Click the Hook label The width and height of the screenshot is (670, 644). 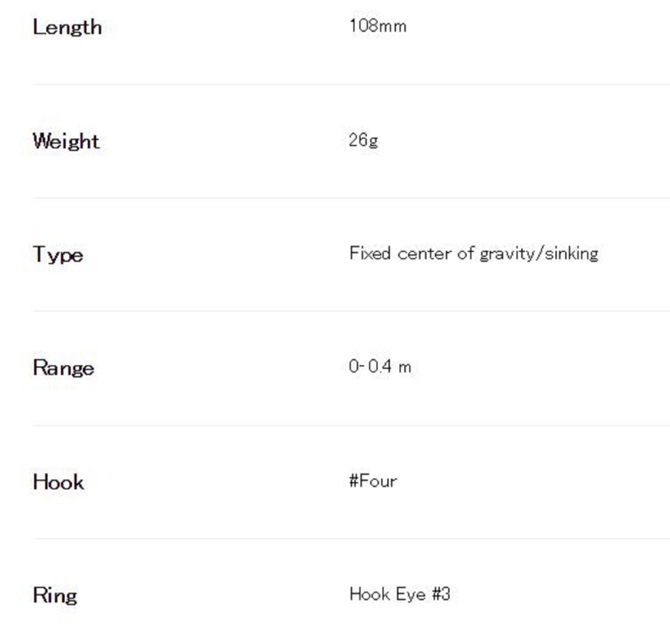coord(58,482)
